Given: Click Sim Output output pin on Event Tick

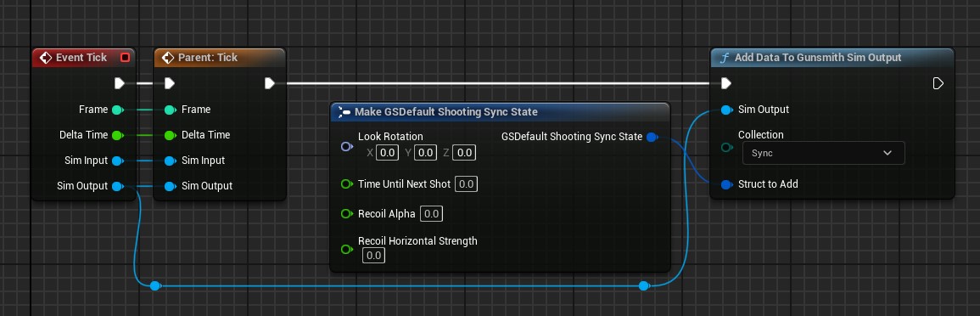Looking at the screenshot, I should (x=117, y=186).
